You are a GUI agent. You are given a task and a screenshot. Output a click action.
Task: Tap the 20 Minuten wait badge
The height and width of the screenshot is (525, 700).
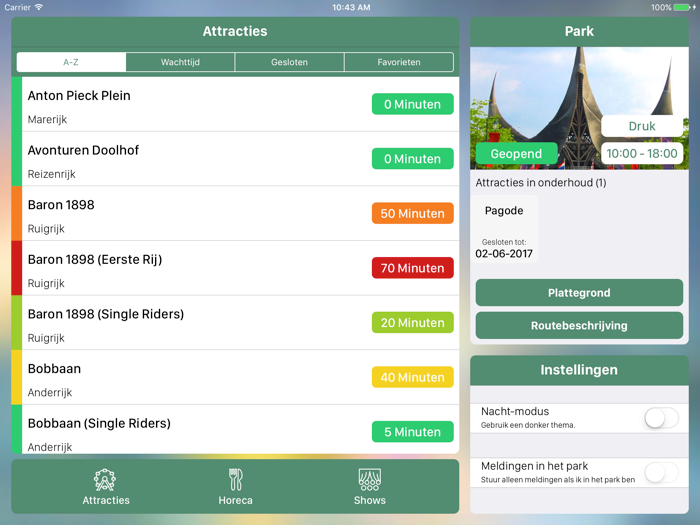[x=412, y=323]
